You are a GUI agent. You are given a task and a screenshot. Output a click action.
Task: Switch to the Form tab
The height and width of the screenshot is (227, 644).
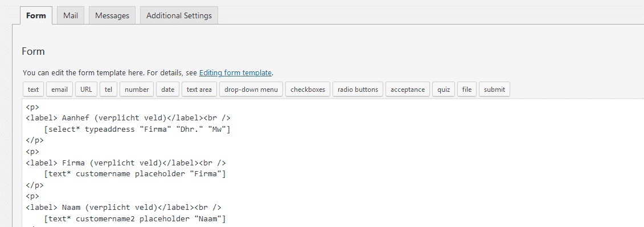pos(36,15)
